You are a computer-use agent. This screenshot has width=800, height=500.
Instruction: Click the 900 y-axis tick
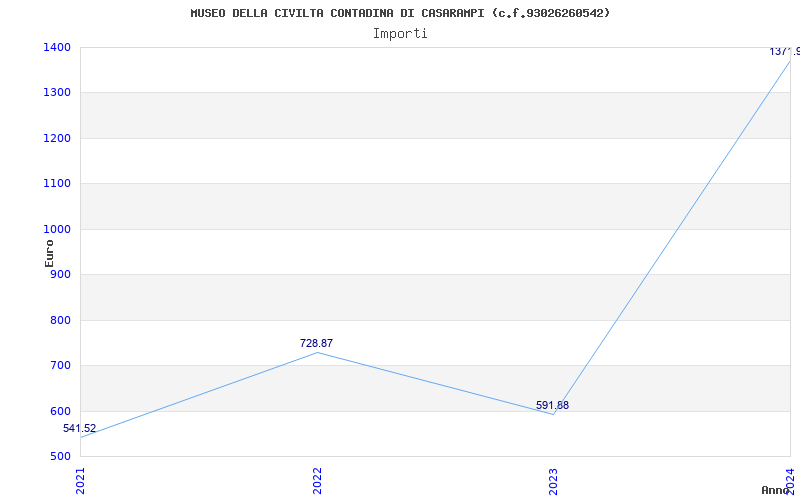point(60,274)
